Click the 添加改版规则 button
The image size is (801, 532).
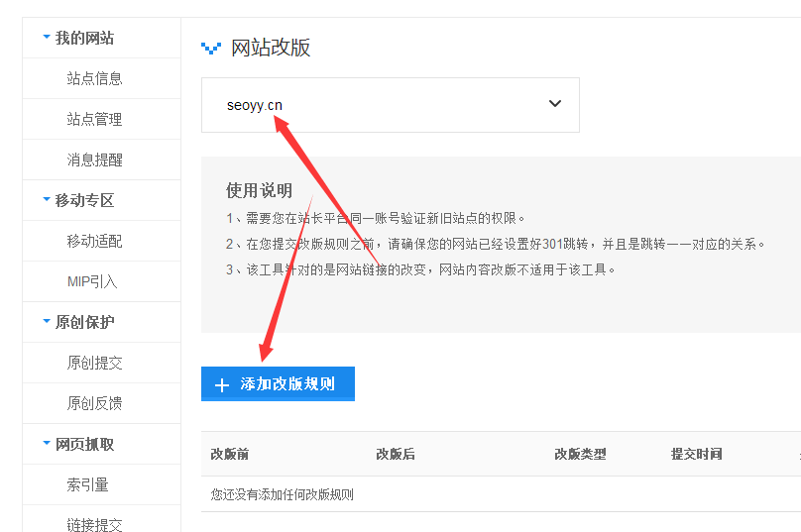278,384
